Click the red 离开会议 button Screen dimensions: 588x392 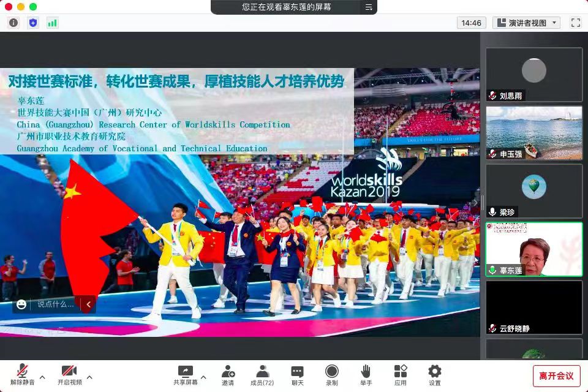click(556, 375)
